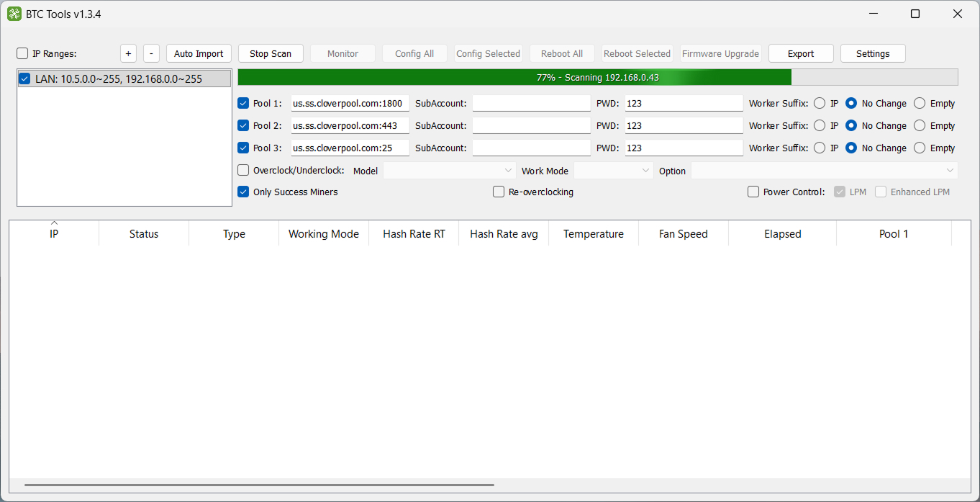The width and height of the screenshot is (980, 502).
Task: Click the Pool 3 PWD field
Action: [x=684, y=148]
